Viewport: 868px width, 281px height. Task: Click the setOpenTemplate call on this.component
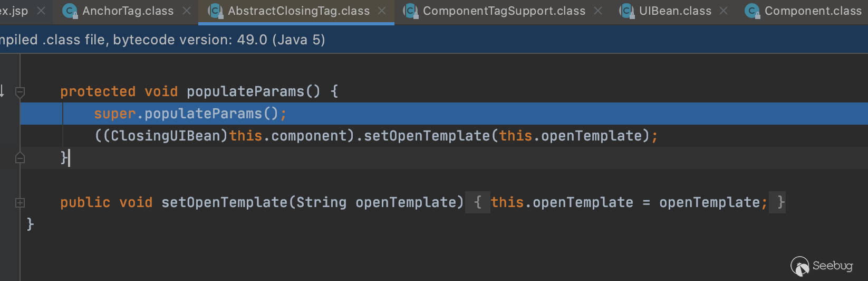pos(427,136)
